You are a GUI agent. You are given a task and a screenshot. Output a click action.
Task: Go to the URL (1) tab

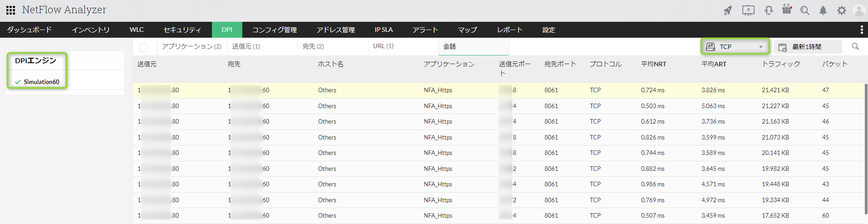383,46
